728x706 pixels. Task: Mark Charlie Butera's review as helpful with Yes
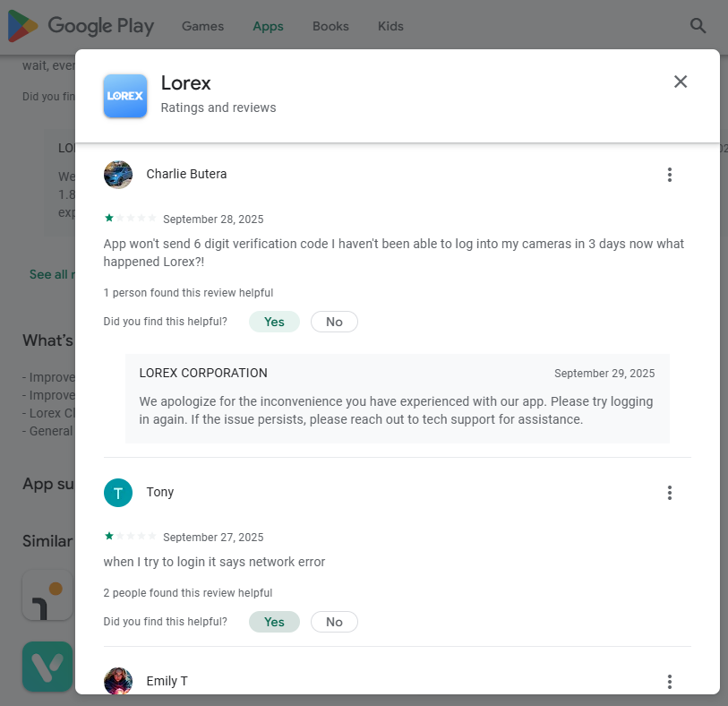(274, 322)
